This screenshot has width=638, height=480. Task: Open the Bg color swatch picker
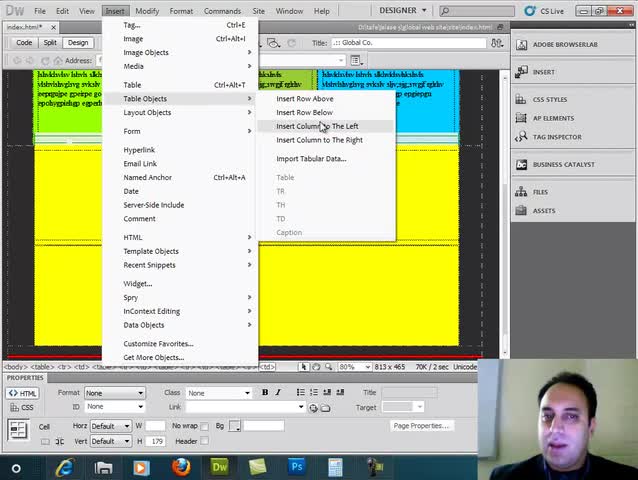[234, 426]
